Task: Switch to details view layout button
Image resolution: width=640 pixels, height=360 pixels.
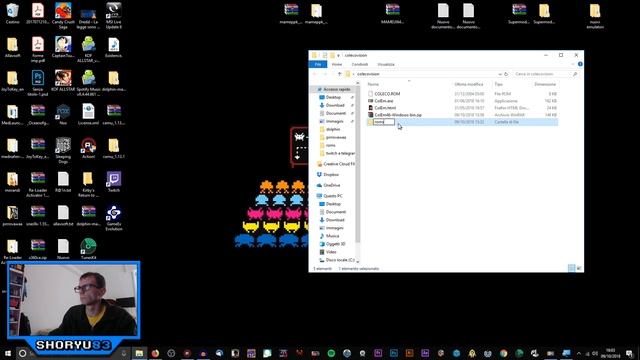Action: click(x=571, y=268)
